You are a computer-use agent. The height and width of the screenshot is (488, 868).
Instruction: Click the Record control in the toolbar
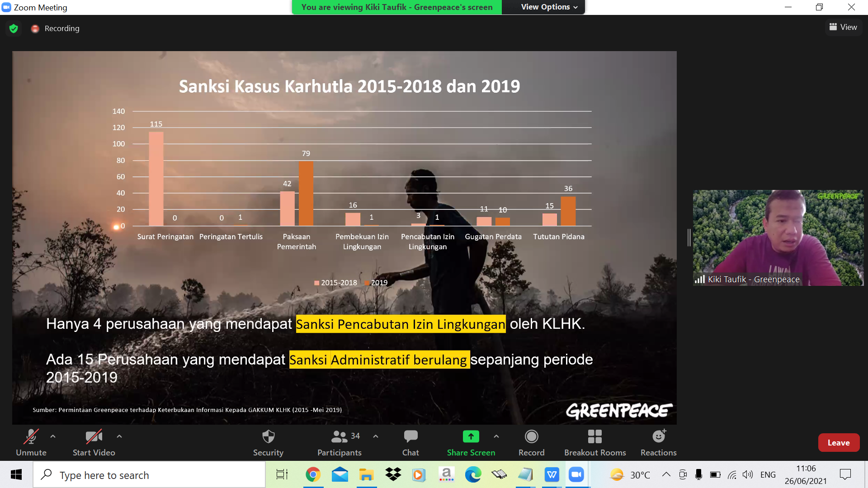point(531,442)
